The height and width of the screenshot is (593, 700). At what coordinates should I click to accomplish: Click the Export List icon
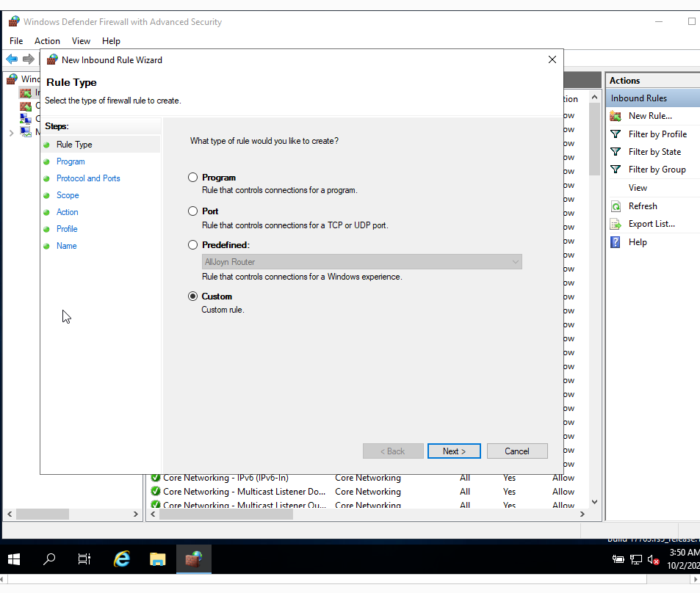pyautogui.click(x=616, y=224)
